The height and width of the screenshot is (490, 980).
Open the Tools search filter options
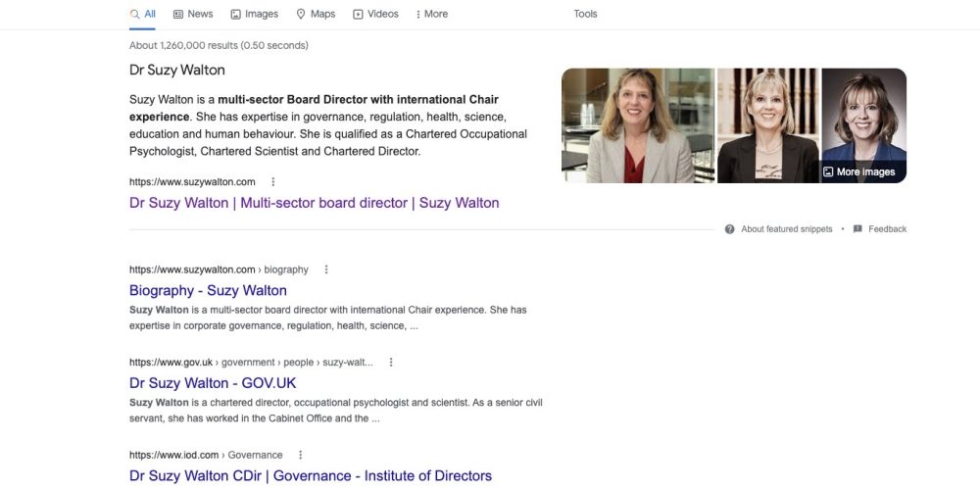point(585,14)
